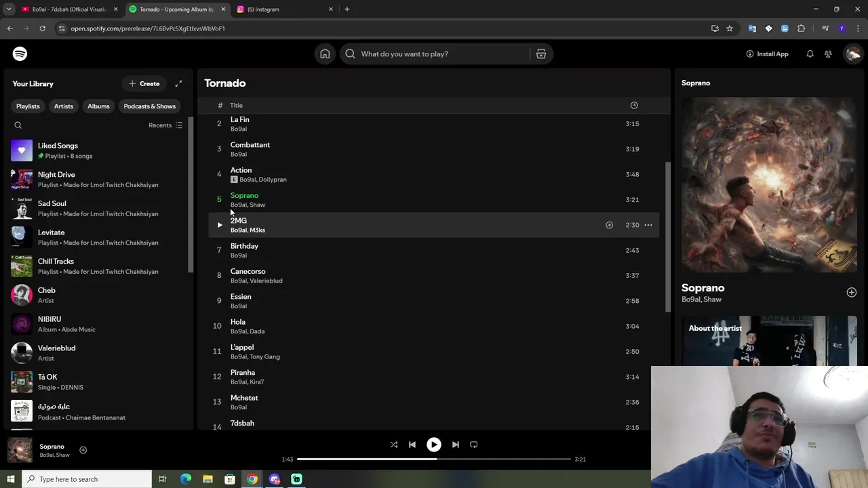
Task: Open Liked Songs playlist
Action: (x=98, y=150)
